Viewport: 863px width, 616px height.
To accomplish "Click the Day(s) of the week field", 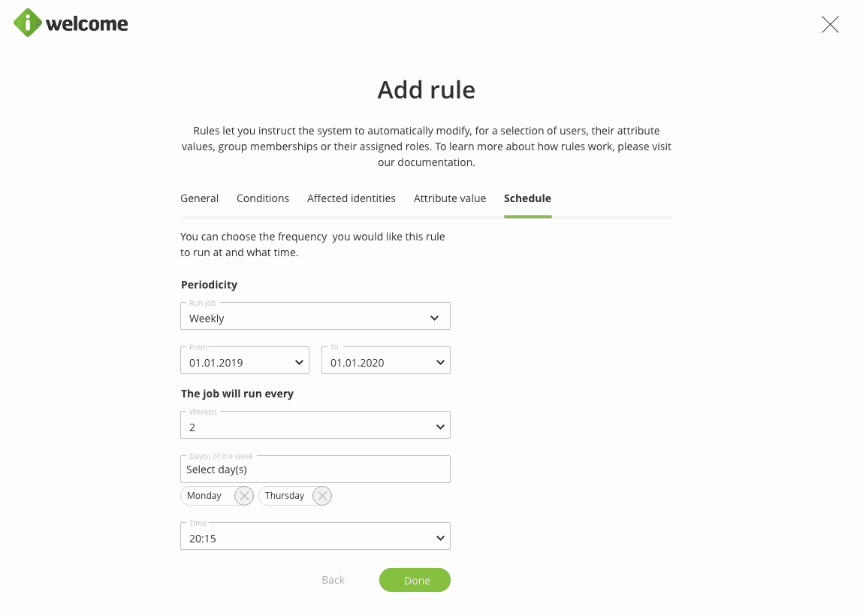I will tap(315, 470).
